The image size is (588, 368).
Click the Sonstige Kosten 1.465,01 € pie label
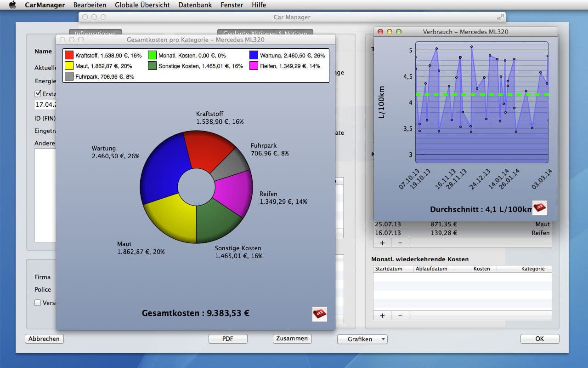238,252
